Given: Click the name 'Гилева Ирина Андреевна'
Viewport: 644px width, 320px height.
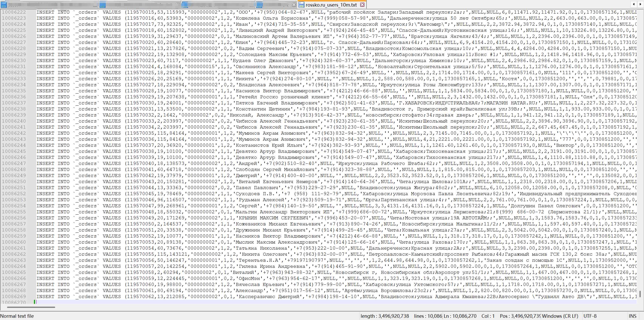Looking at the screenshot, I should coord(272,266).
